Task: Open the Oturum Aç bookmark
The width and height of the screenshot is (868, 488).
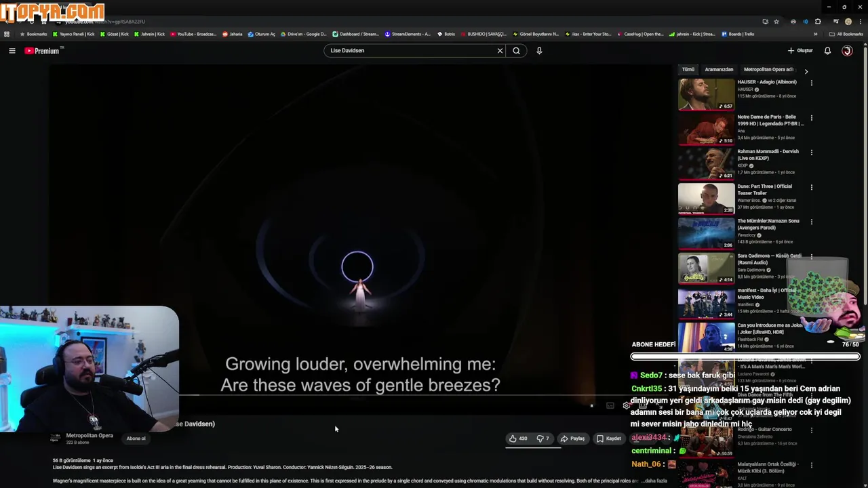Action: (262, 34)
